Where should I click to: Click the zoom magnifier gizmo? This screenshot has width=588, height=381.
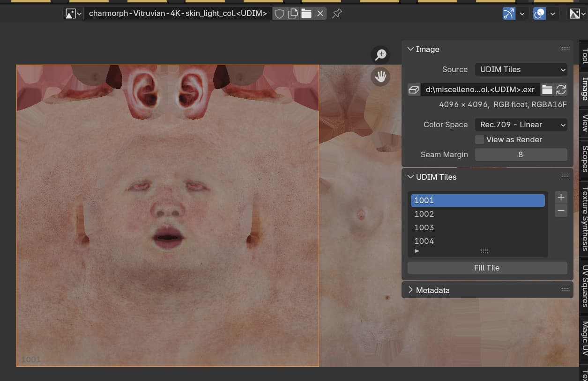click(x=380, y=55)
